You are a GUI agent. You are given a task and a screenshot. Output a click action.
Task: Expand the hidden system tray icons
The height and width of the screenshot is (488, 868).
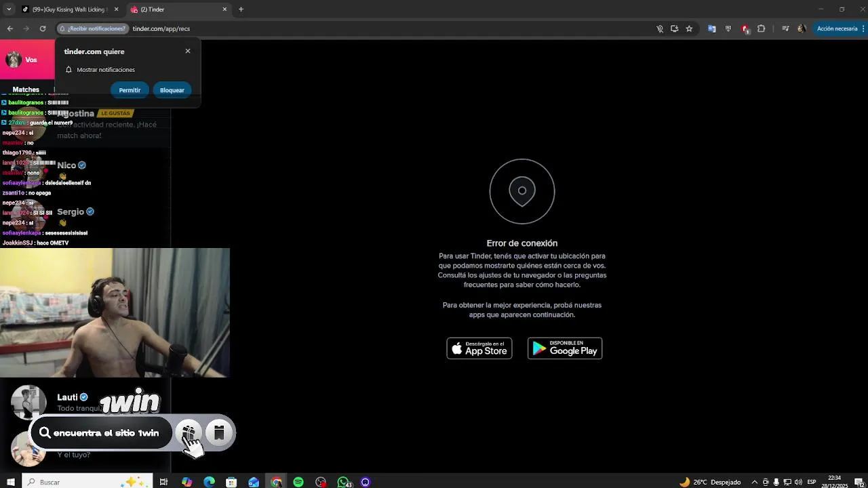754,482
